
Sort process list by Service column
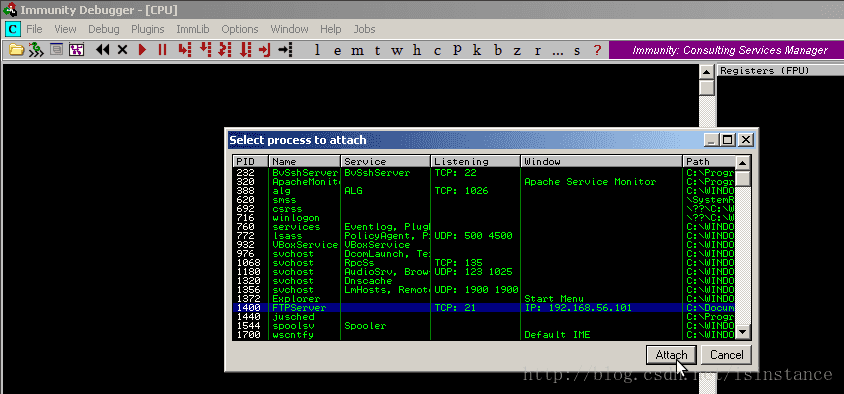click(385, 161)
